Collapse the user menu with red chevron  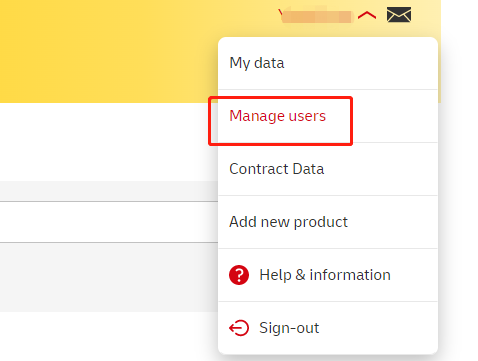click(367, 15)
